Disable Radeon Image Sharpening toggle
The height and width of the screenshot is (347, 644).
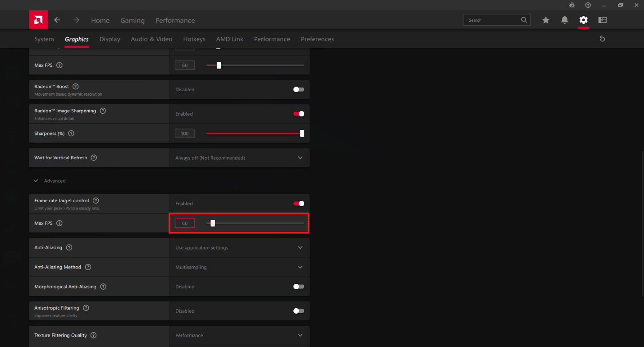pyautogui.click(x=299, y=114)
